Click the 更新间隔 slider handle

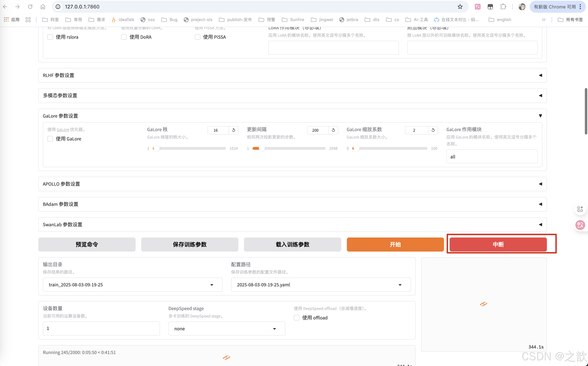[x=262, y=148]
